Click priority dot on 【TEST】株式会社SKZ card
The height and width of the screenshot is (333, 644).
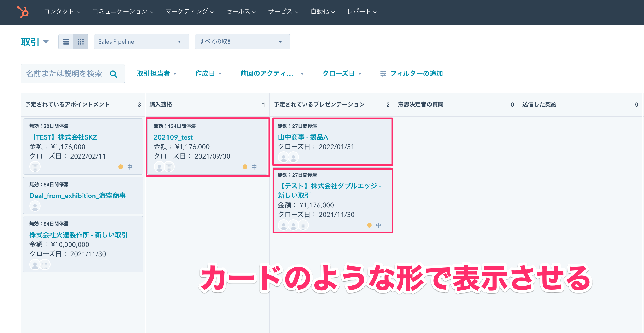coord(121,167)
